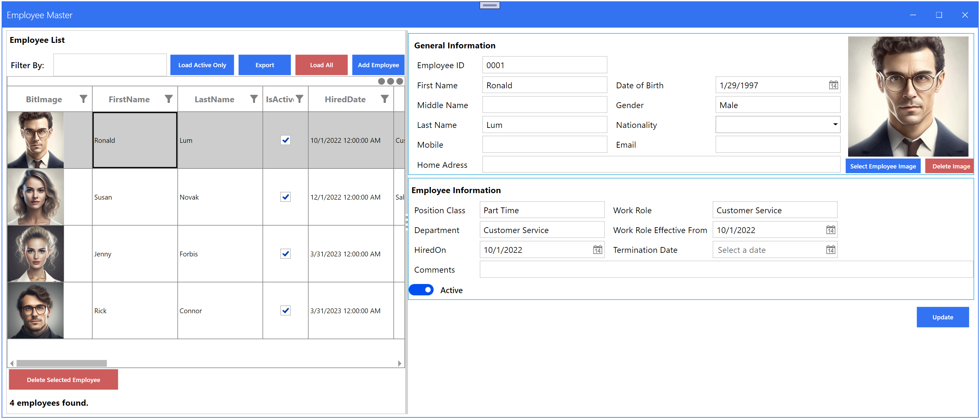The image size is (980, 420).
Task: Expand the grid options via three-dot handle
Action: [390, 81]
